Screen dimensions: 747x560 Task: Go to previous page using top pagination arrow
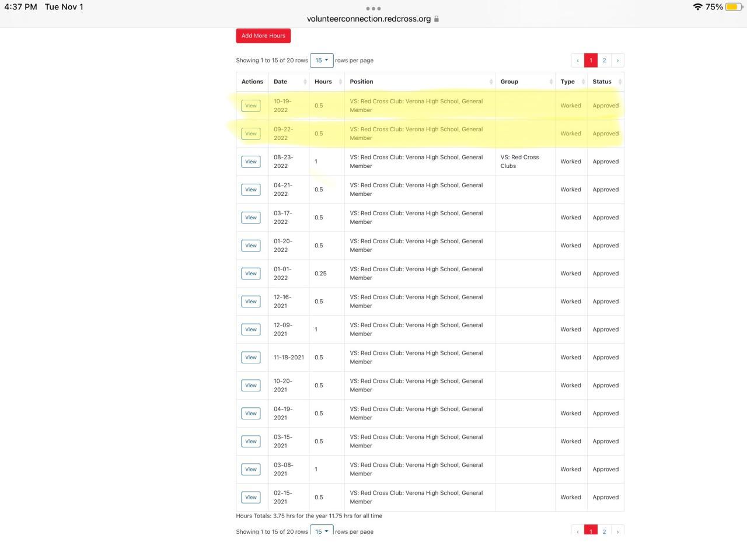click(578, 60)
